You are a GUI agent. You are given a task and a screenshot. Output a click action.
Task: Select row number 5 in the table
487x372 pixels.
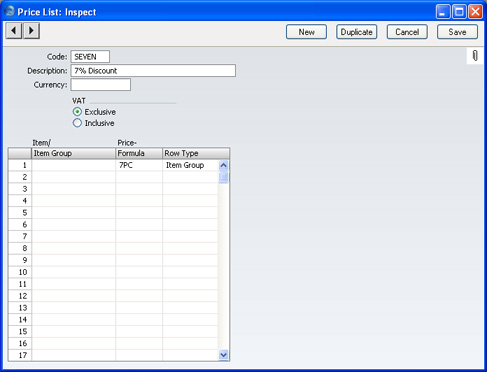pos(20,213)
